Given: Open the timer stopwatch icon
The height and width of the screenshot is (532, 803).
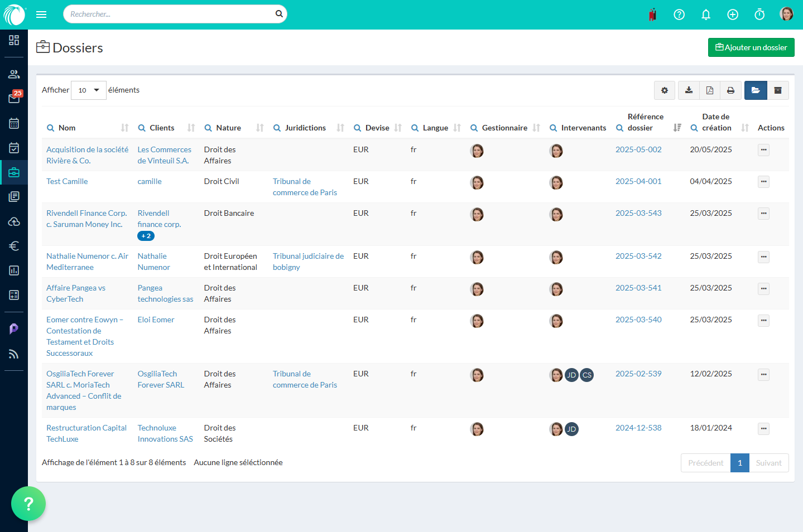Looking at the screenshot, I should [x=759, y=14].
